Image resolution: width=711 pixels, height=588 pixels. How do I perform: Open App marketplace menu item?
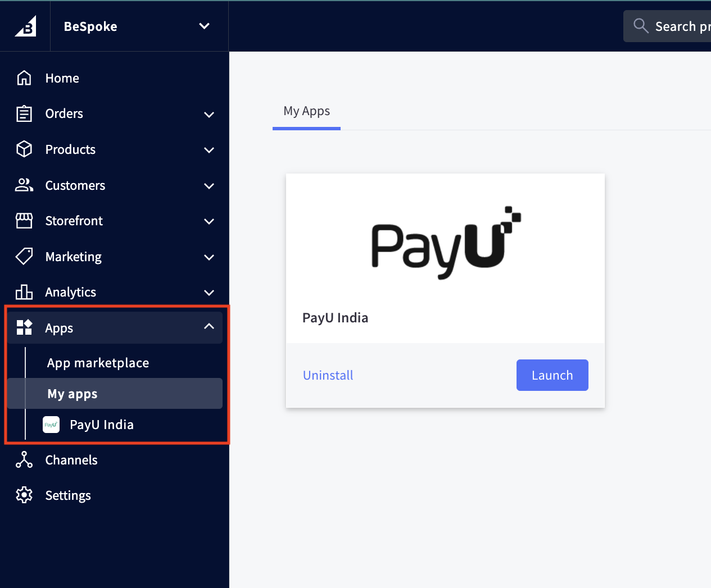(x=98, y=363)
